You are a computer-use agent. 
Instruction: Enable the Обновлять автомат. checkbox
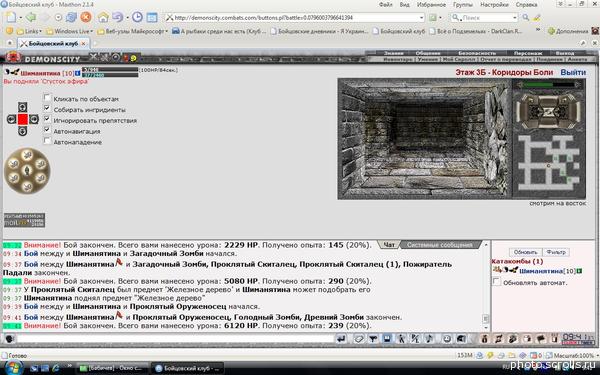pos(496,282)
